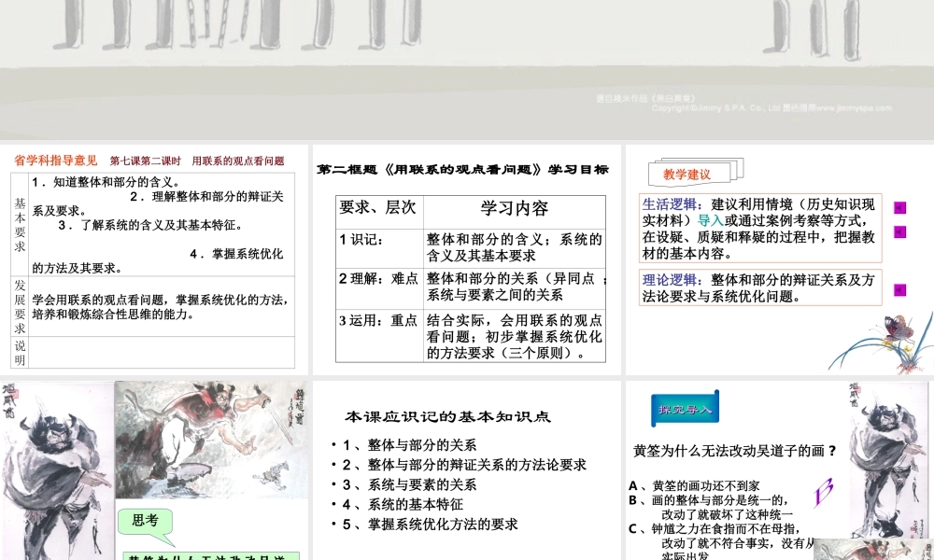Click the 学会用联系的观点看问题 table cell
Viewport: 934px width, 560px height.
162,306
